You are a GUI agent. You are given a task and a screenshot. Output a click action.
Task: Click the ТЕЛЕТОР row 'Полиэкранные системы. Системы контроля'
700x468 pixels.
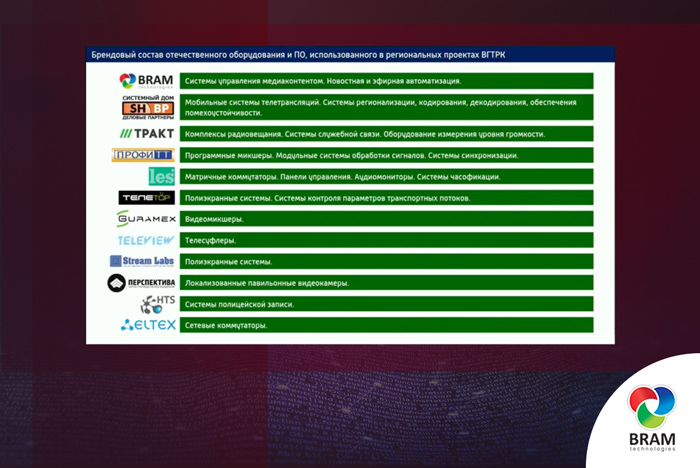(x=387, y=197)
